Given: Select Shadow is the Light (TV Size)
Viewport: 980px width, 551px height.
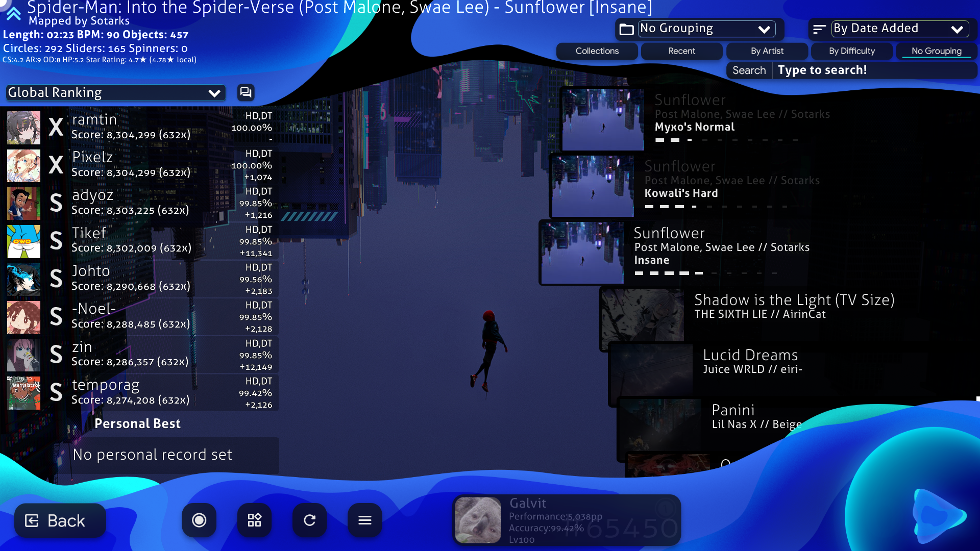Looking at the screenshot, I should coord(790,319).
